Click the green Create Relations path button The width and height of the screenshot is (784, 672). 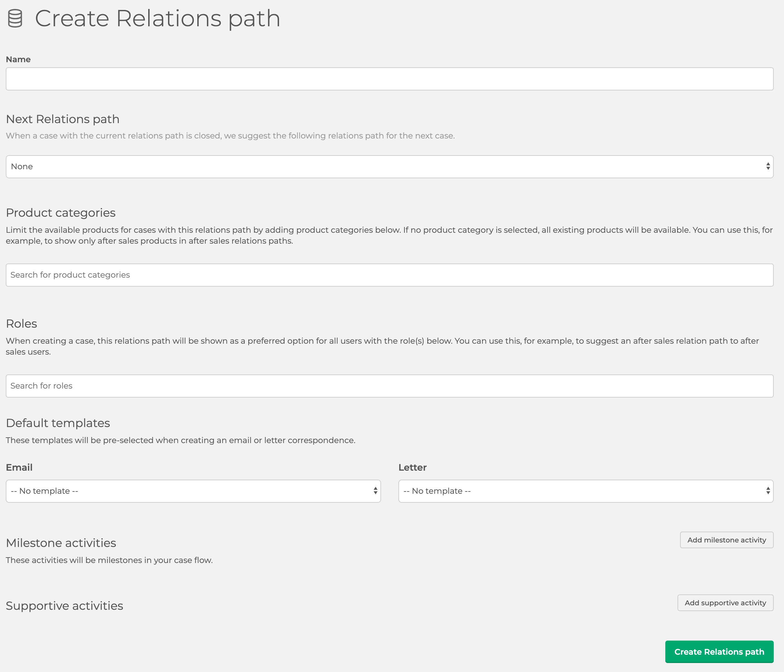click(x=719, y=652)
